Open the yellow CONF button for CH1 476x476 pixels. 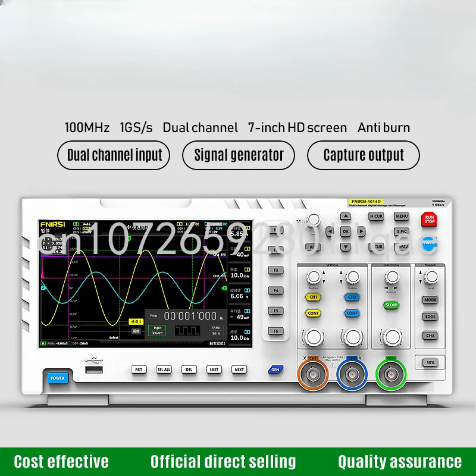[x=313, y=313]
